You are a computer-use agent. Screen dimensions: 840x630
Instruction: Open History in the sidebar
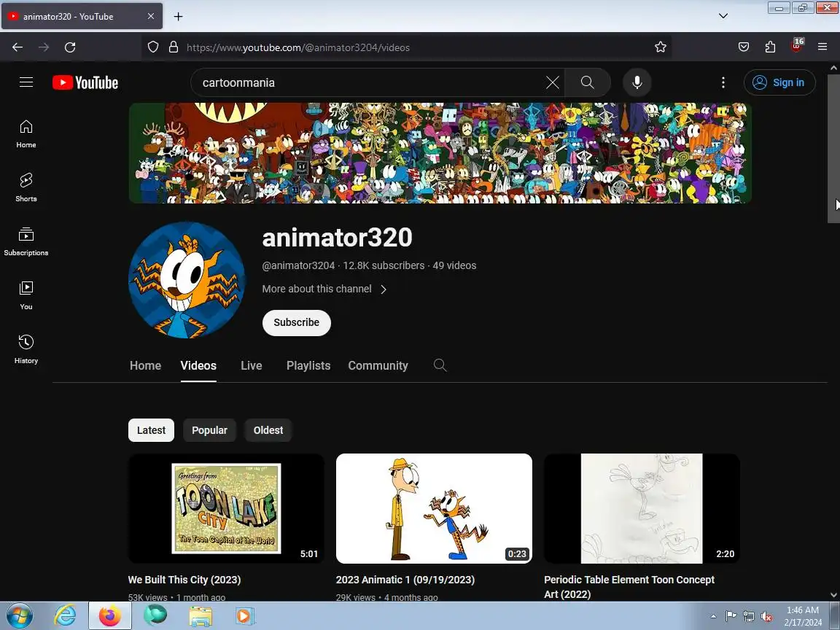coord(26,350)
